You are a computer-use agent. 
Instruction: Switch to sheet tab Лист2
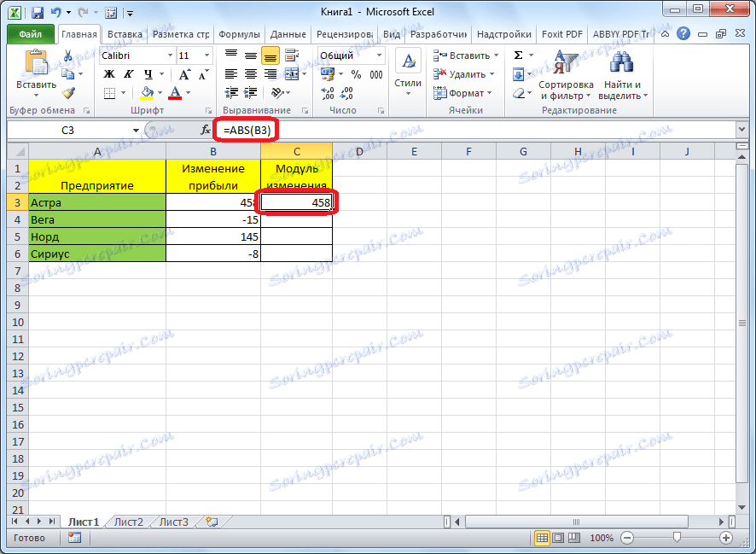point(128,522)
